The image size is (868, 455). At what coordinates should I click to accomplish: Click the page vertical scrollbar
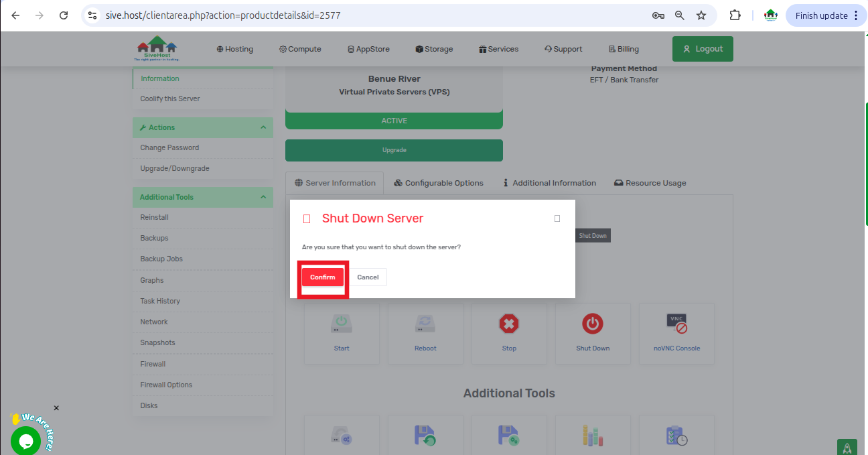coord(866,164)
